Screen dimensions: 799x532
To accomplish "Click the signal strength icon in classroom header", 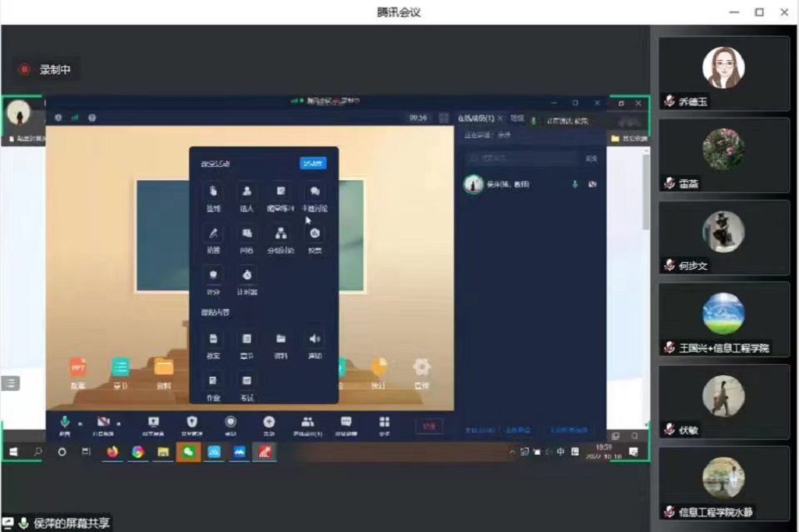I will pos(75,118).
